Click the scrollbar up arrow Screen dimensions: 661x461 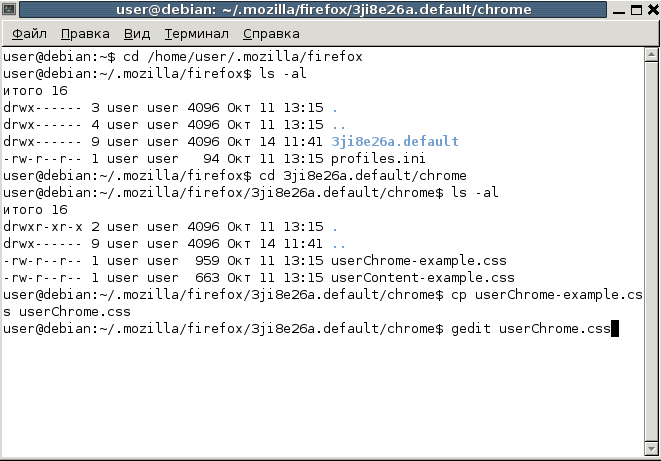650,55
